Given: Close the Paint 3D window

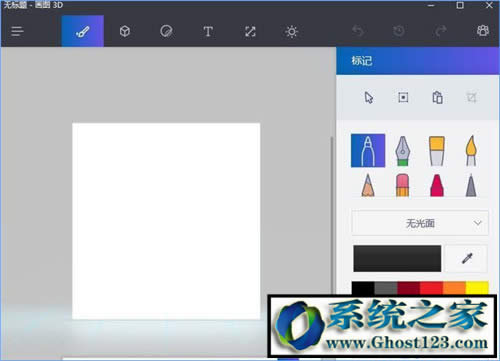Looking at the screenshot, I should click(x=489, y=5).
